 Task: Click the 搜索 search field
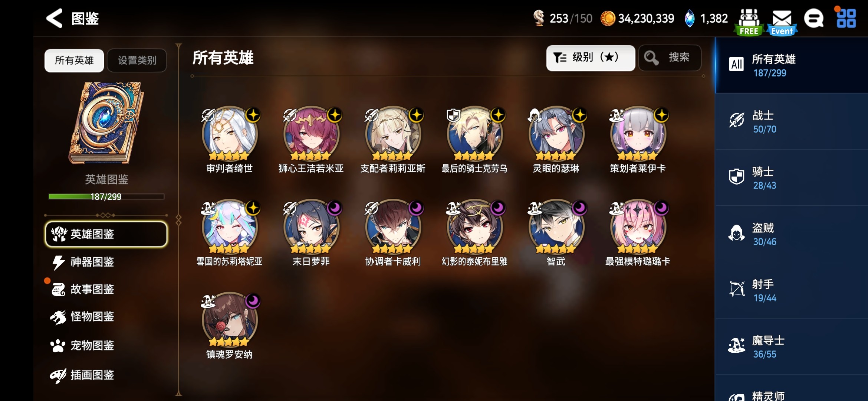click(x=670, y=58)
